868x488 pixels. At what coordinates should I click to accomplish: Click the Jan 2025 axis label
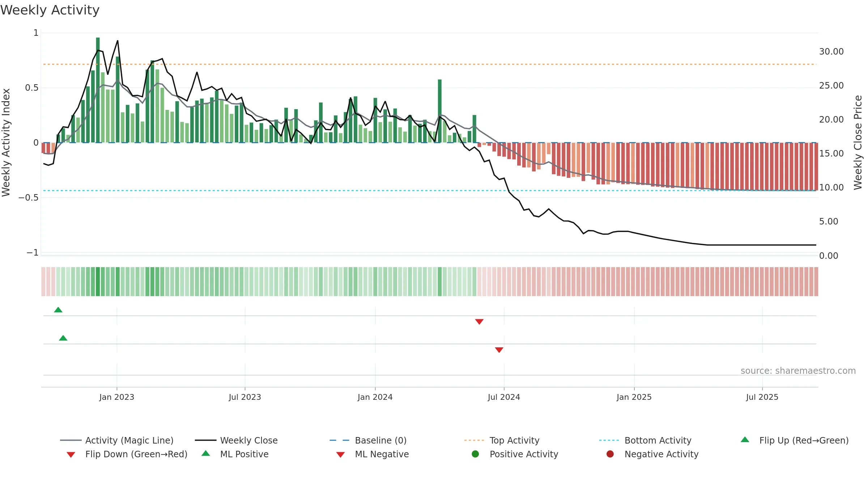[634, 397]
